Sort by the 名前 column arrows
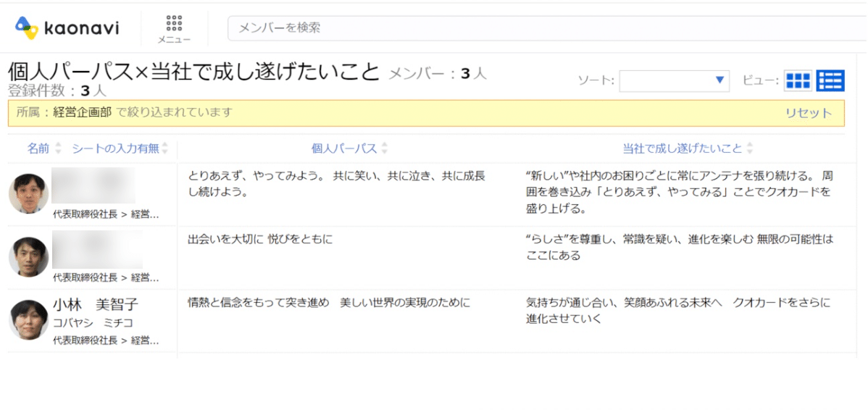 (59, 148)
